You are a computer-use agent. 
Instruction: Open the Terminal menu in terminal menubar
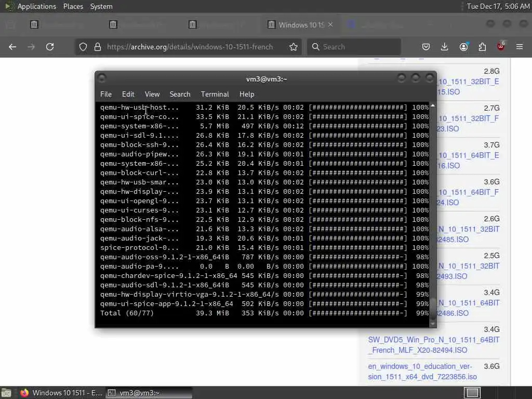coord(215,95)
